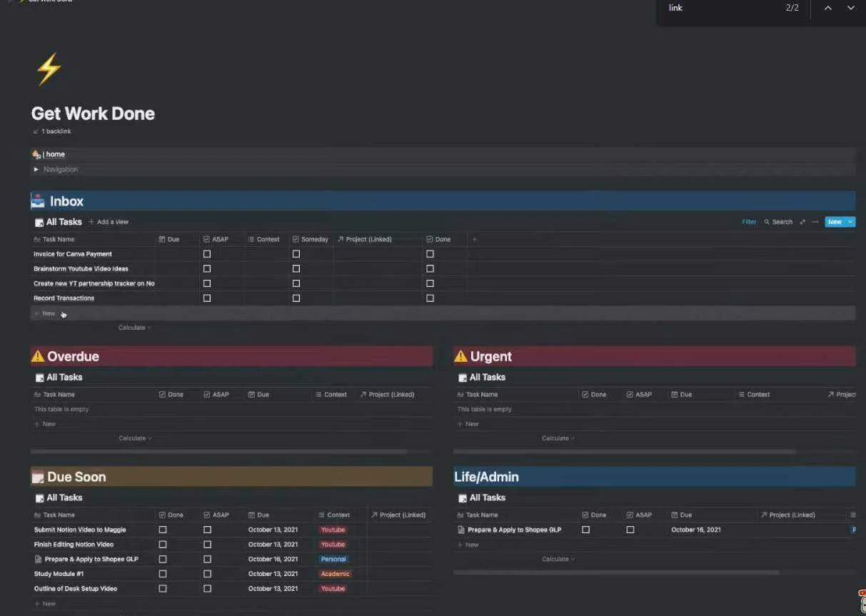Open Inbox table three-dots options menu

coord(815,222)
